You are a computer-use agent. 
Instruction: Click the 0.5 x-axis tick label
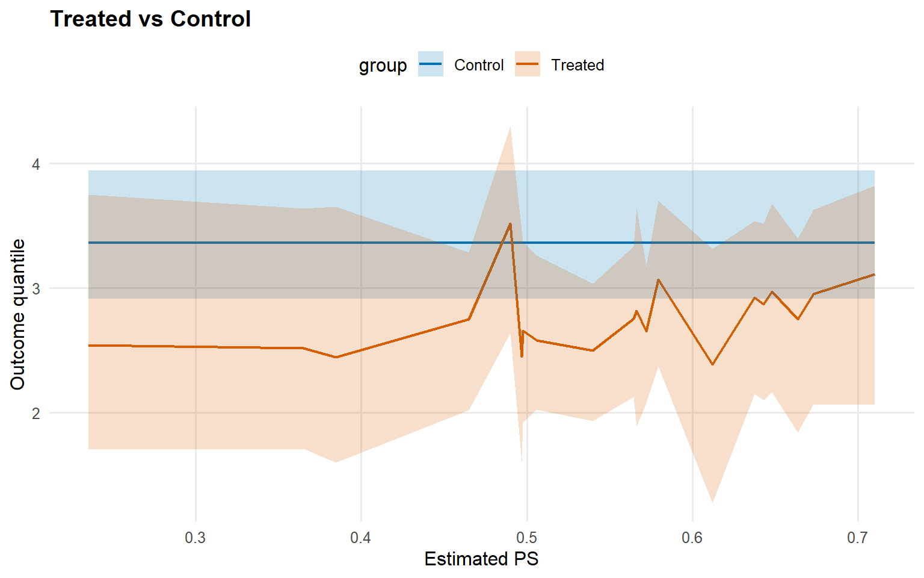click(527, 538)
